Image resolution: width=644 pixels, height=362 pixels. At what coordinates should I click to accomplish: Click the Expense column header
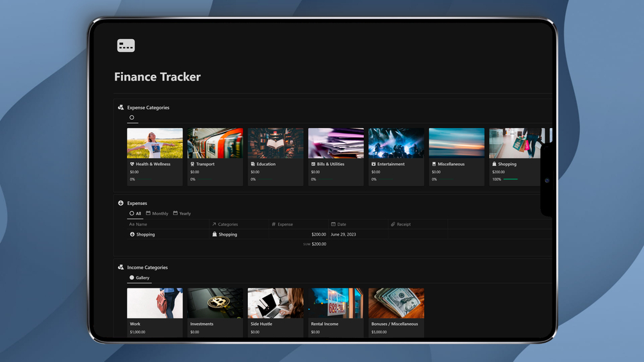click(x=298, y=224)
